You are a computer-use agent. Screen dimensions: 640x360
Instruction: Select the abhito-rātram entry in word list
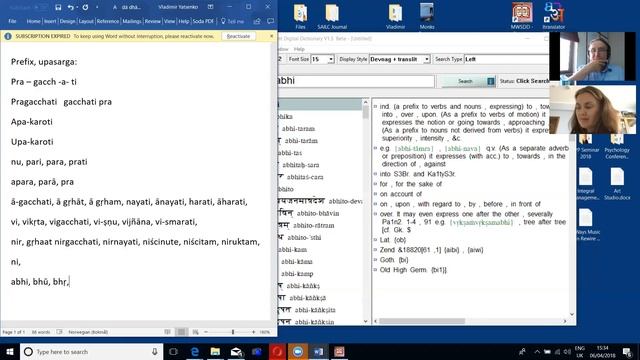[313, 225]
